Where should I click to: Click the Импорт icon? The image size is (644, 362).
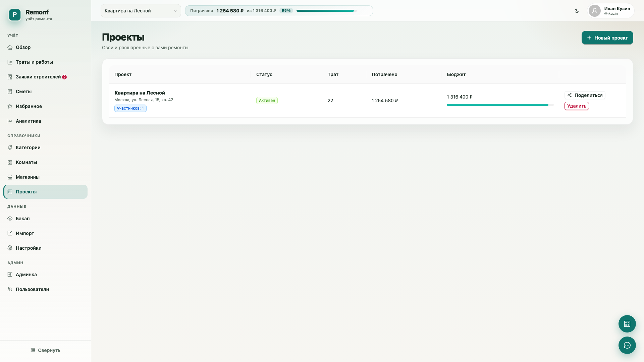(10, 234)
